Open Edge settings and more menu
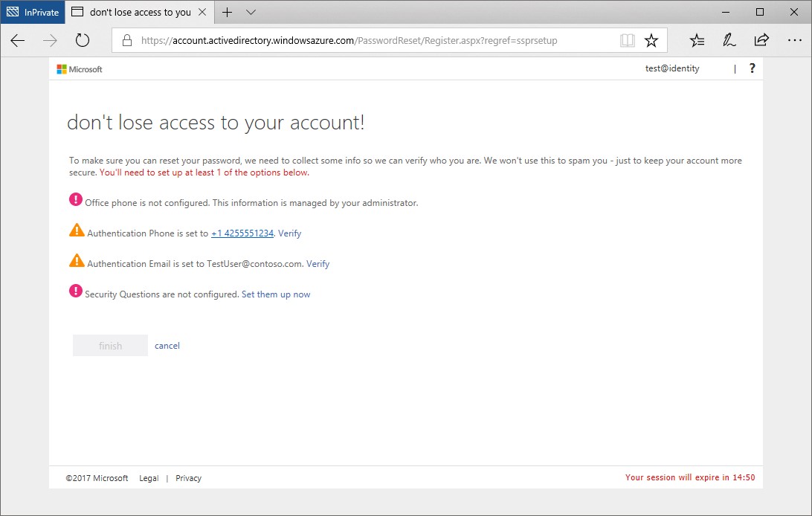The image size is (812, 516). click(794, 40)
